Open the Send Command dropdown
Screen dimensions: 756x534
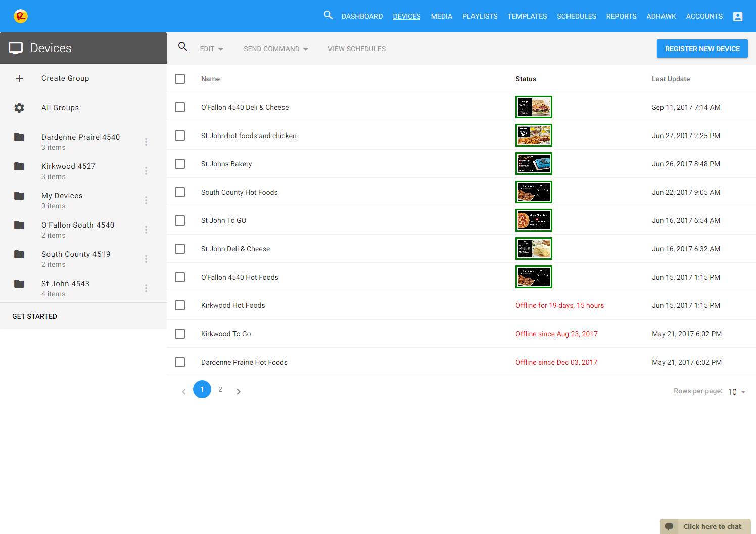tap(276, 49)
